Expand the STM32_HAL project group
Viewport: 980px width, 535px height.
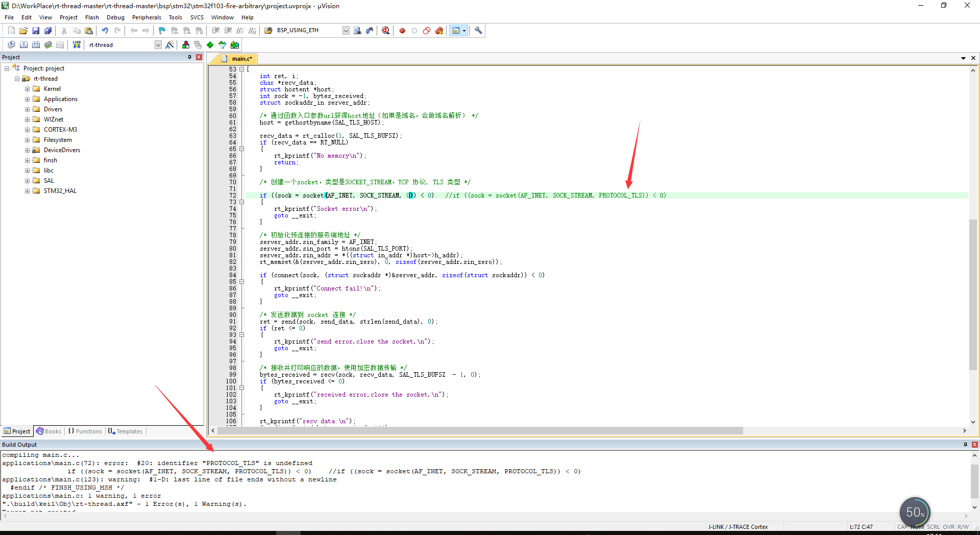pyautogui.click(x=28, y=190)
